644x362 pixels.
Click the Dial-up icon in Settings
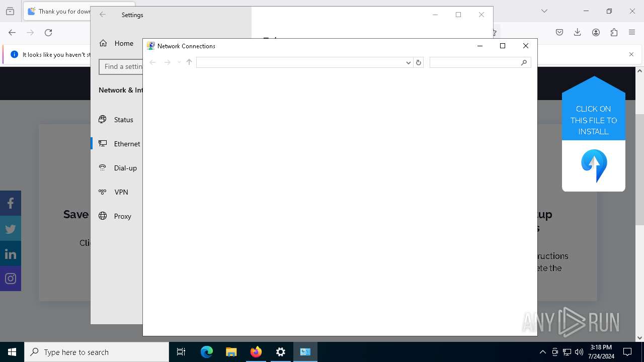click(x=103, y=167)
